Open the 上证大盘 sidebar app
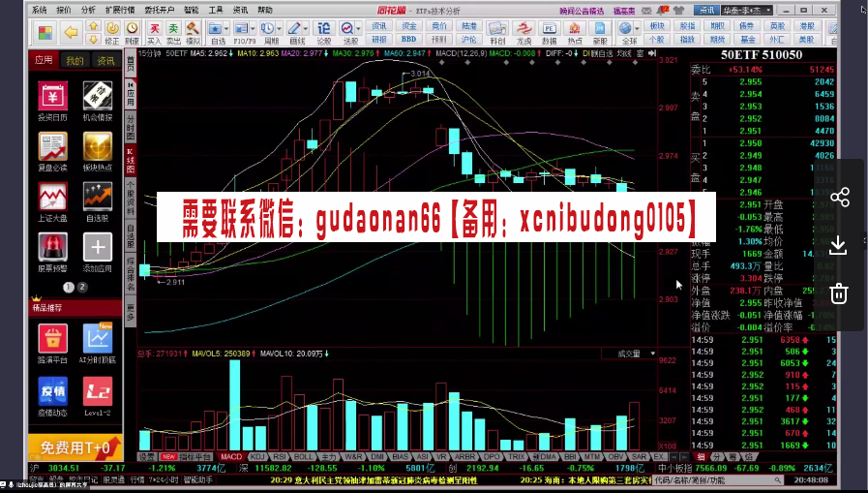This screenshot has height=493, width=868. [x=52, y=201]
